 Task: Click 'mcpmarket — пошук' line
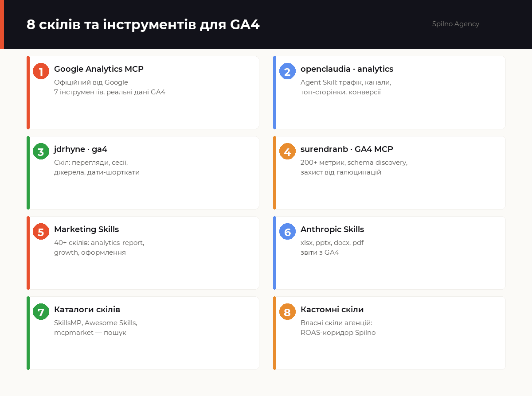click(x=90, y=333)
